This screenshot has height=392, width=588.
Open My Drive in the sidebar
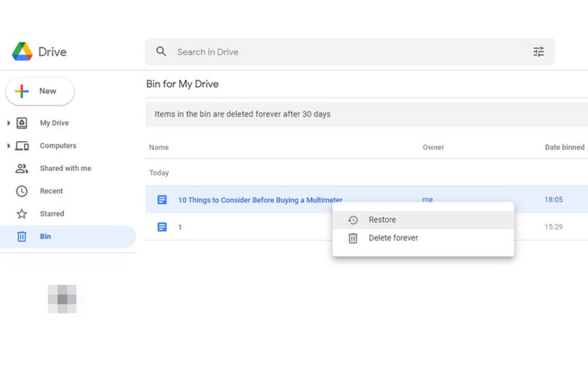54,123
